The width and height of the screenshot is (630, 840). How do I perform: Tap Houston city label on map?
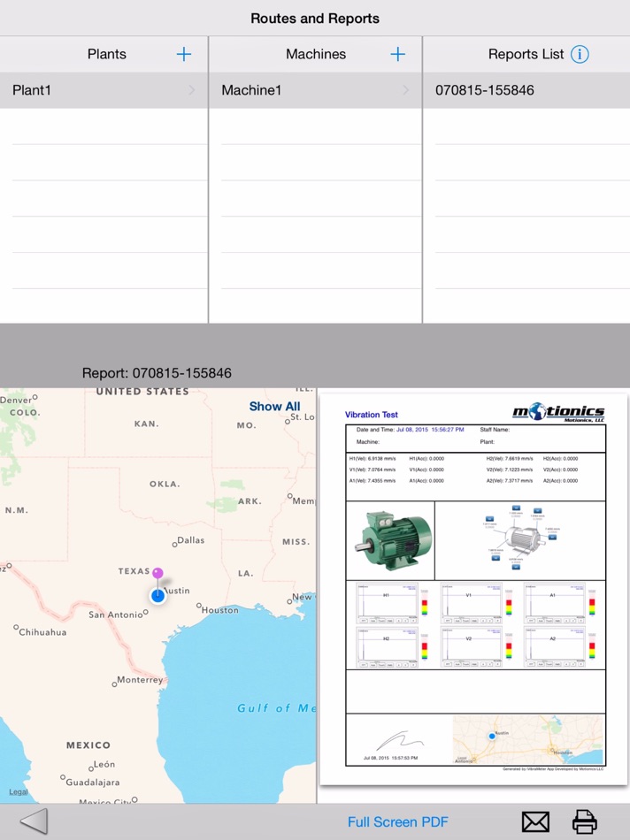219,610
